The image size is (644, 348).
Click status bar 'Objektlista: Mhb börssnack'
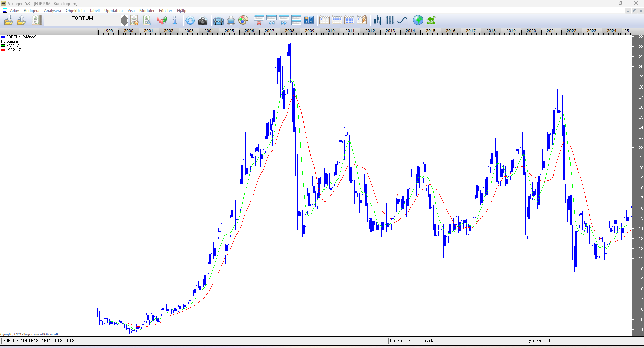pos(411,341)
